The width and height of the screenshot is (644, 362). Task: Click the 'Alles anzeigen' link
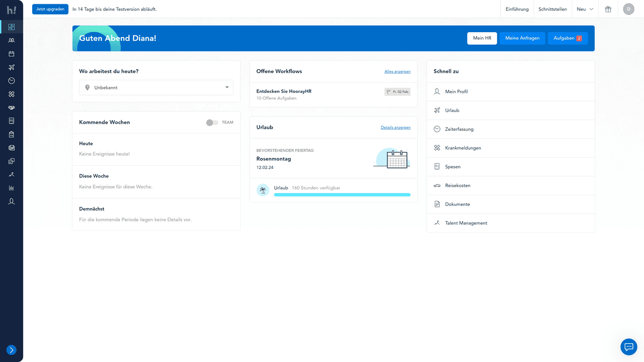(x=397, y=71)
